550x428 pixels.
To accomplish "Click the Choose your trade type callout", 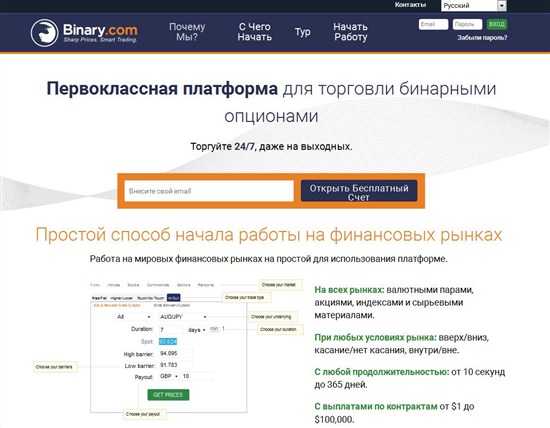I will point(247,297).
